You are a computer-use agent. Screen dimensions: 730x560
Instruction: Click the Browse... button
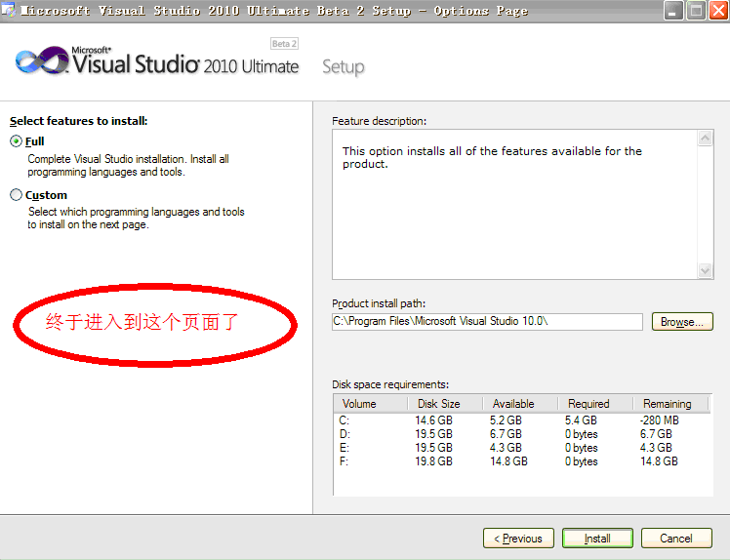click(682, 322)
